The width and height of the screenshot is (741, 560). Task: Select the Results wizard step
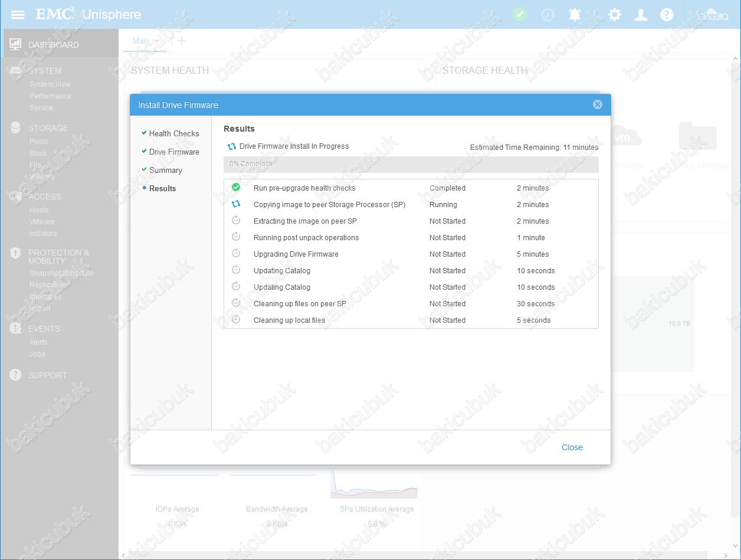point(162,188)
